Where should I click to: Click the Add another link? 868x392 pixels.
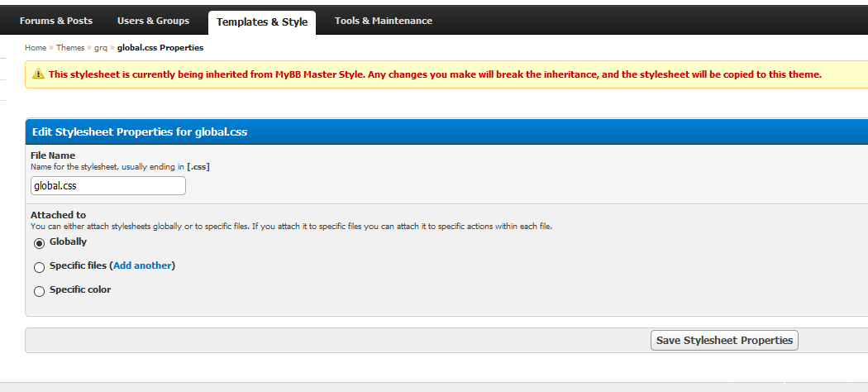(142, 265)
